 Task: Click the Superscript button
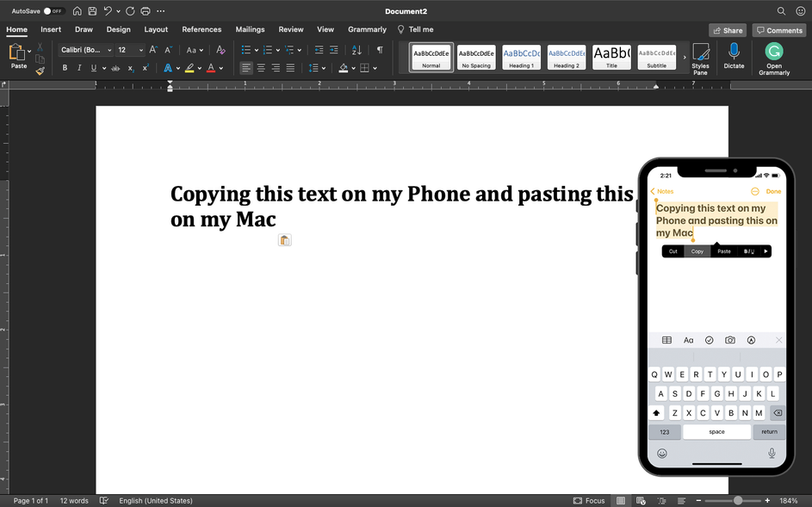[146, 68]
